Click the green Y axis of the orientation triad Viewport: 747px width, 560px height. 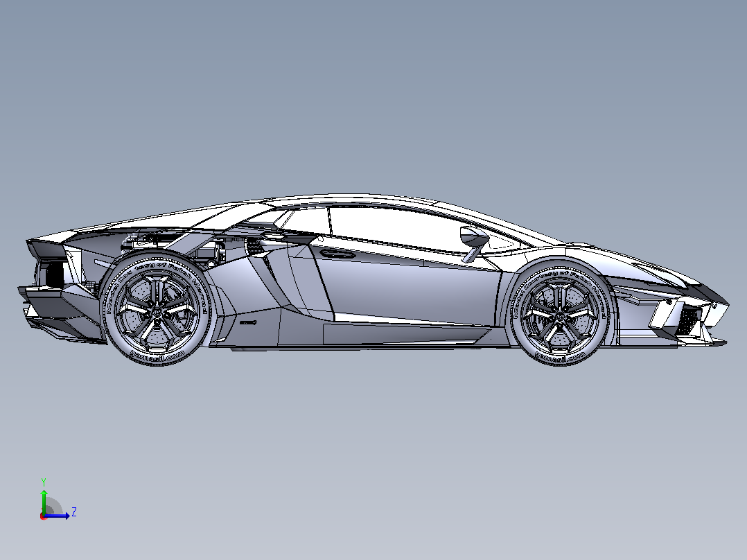[x=44, y=502]
